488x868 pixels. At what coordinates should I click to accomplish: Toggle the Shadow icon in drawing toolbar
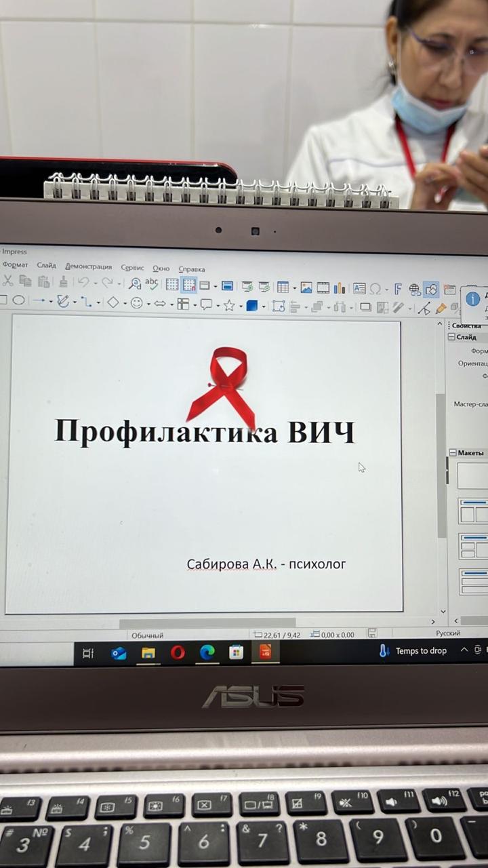click(x=365, y=307)
